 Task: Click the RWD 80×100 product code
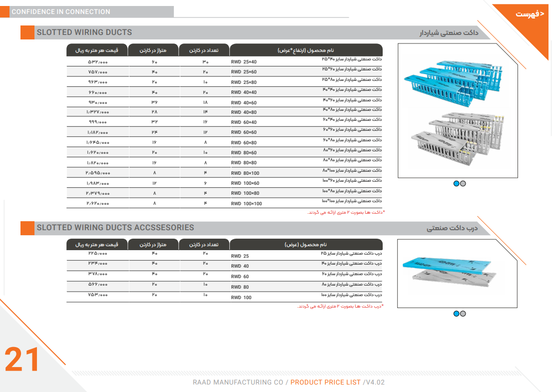coord(245,173)
